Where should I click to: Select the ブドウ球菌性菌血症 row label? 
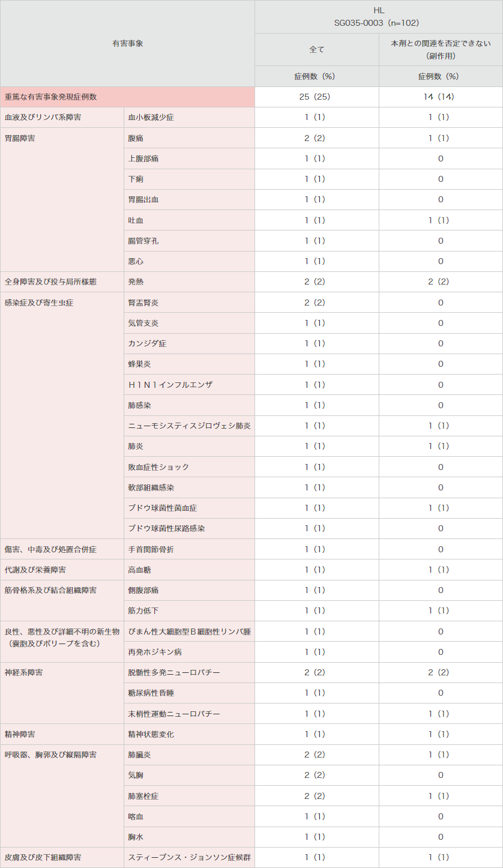[x=189, y=508]
